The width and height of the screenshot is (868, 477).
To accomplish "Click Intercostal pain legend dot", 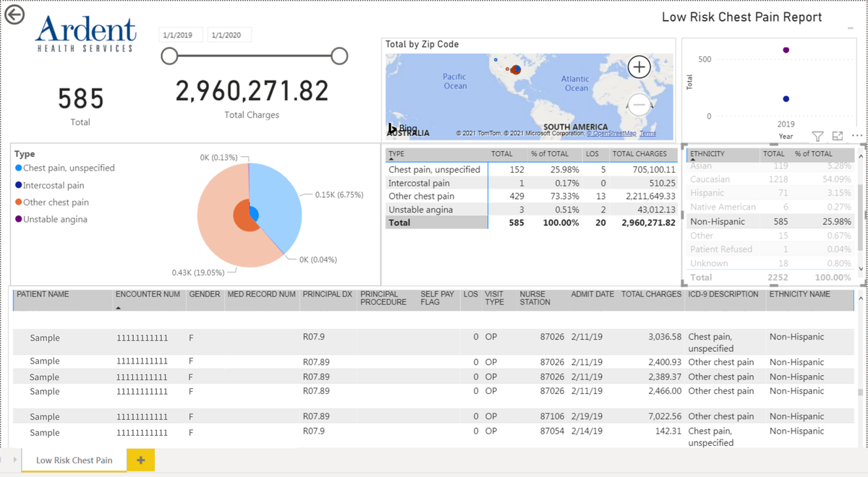I will coord(18,186).
